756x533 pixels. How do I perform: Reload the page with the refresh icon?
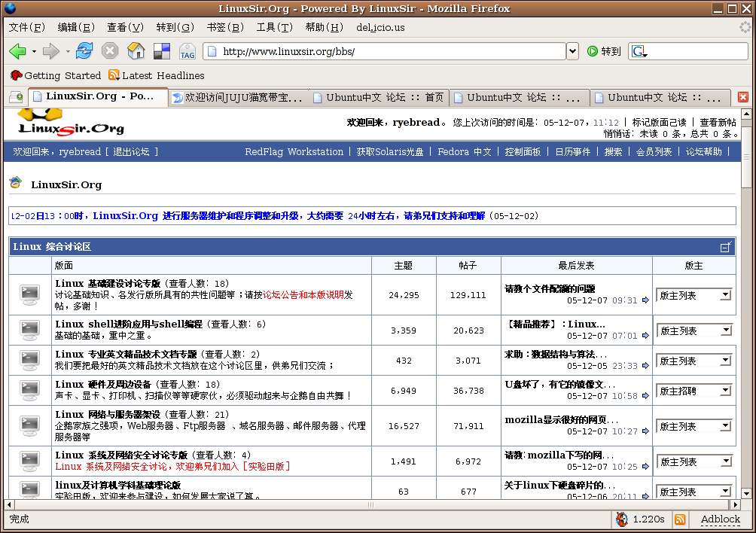tap(84, 50)
